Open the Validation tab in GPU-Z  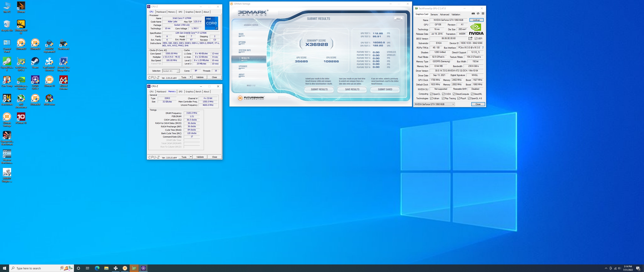click(x=456, y=15)
